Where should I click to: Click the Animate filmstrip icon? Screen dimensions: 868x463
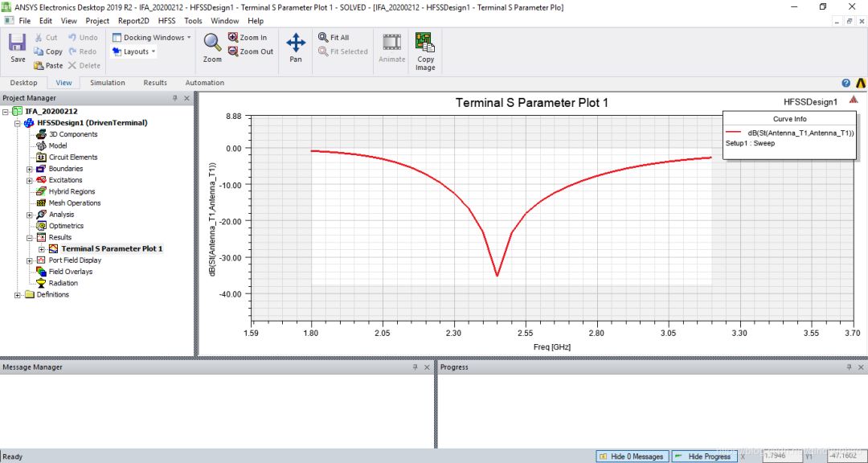(392, 42)
